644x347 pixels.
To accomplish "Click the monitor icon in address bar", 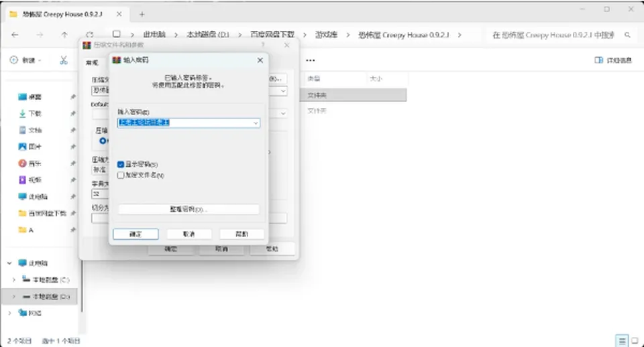I will click(117, 34).
